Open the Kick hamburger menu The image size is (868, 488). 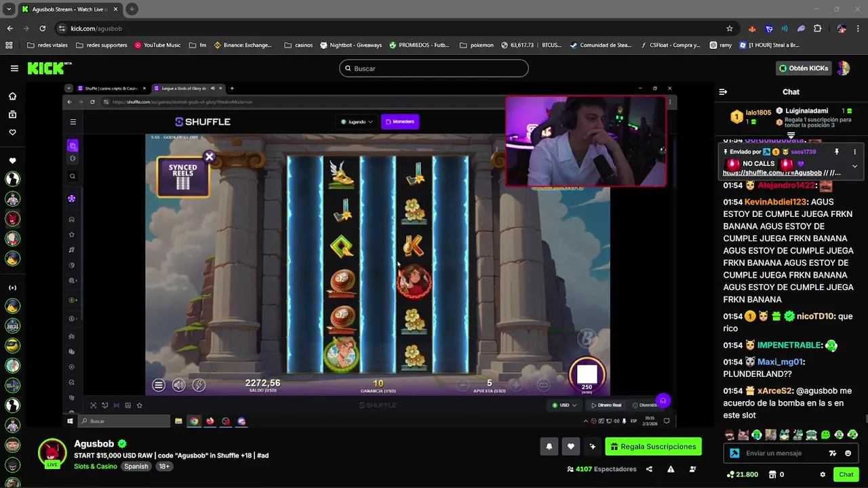tap(14, 68)
